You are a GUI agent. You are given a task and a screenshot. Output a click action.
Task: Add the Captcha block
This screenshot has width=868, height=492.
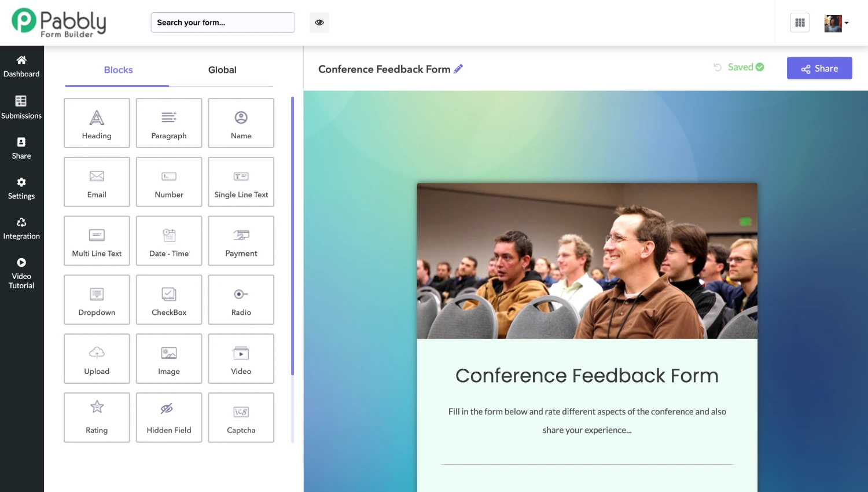tap(241, 417)
